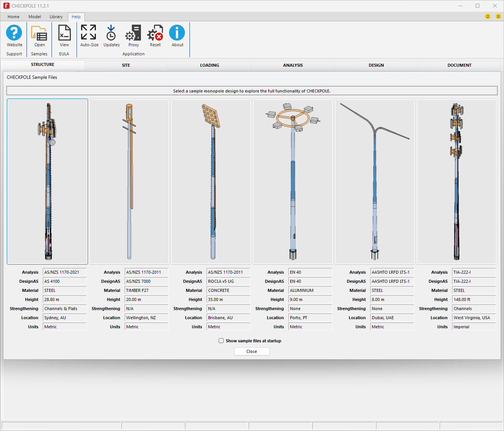Maximize the CHECKPOLE window
Screen dimensions: 504x431
[477, 6]
